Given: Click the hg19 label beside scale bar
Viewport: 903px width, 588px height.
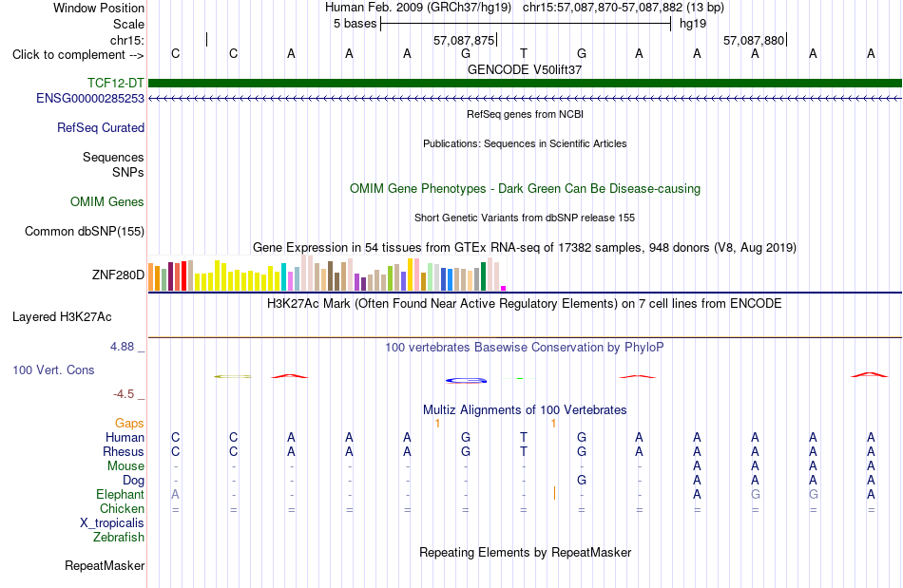Looking at the screenshot, I should (693, 24).
